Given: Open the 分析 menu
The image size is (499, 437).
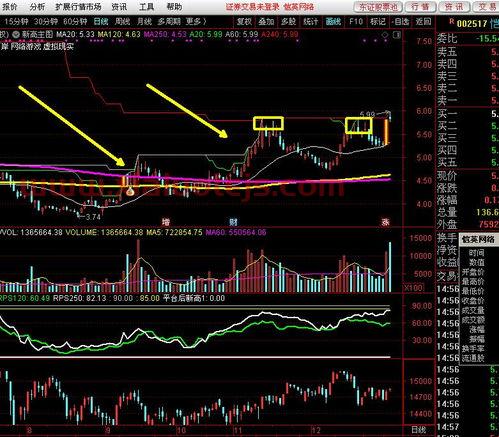Looking at the screenshot, I should point(37,7).
